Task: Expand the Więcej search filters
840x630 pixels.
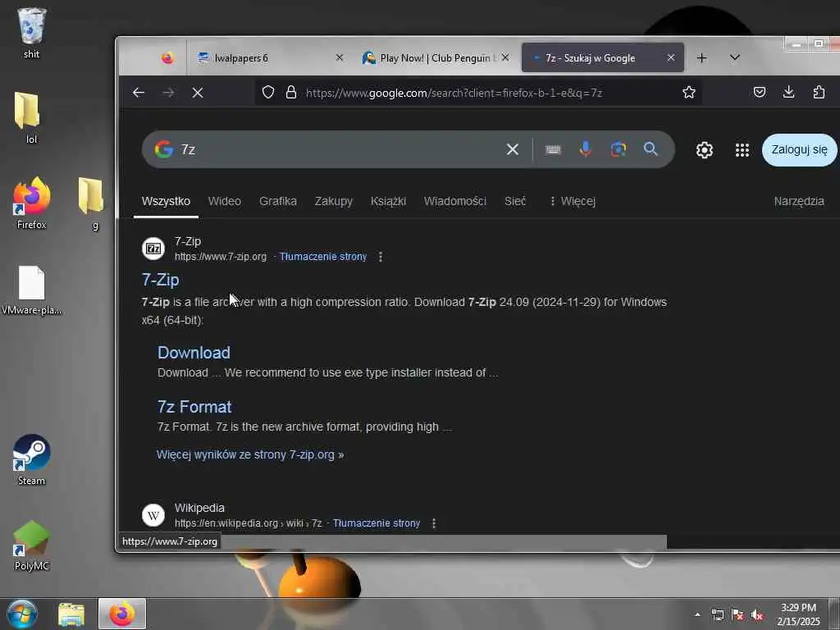Action: pos(573,202)
